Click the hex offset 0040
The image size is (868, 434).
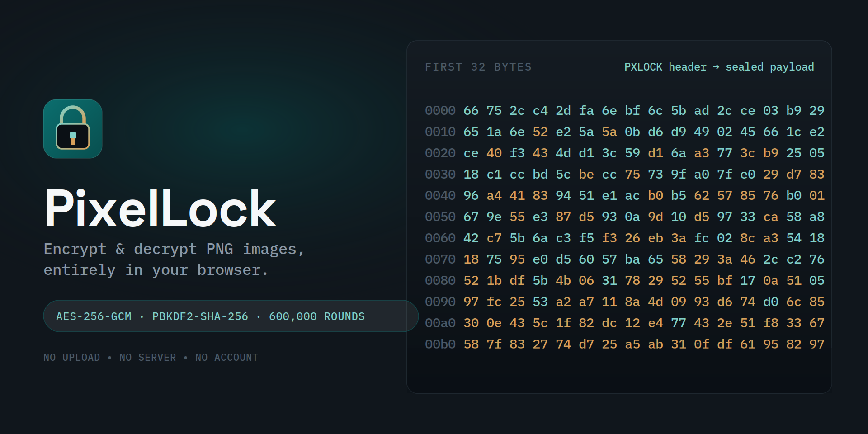pyautogui.click(x=440, y=196)
